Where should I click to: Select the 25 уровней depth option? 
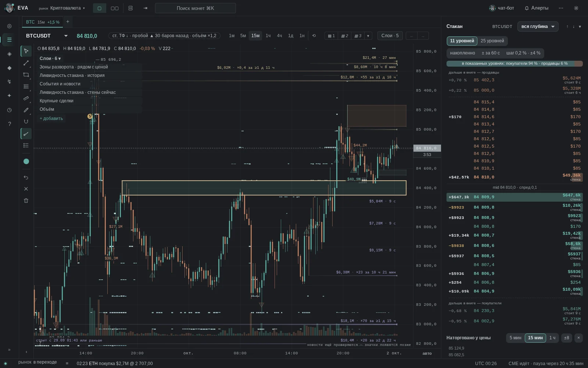click(492, 41)
